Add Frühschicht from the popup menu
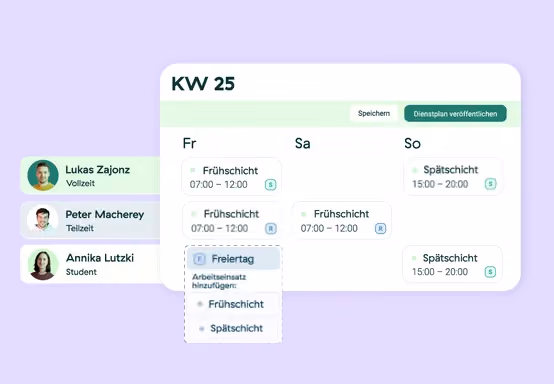The width and height of the screenshot is (554, 384). 233,304
